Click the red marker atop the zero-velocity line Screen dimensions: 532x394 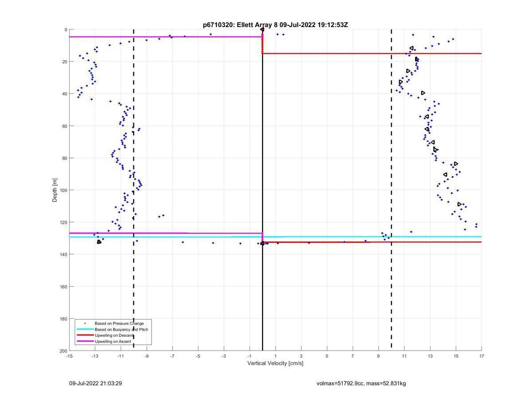click(x=262, y=30)
